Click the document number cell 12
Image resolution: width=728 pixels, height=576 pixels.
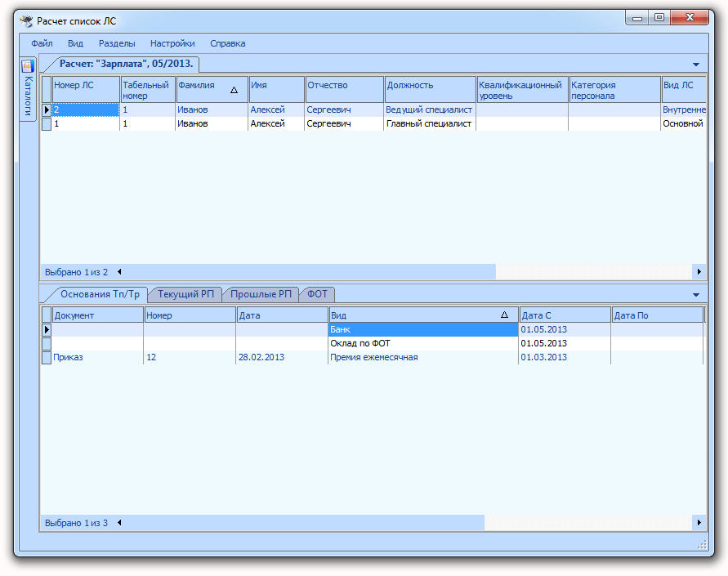[x=190, y=357]
